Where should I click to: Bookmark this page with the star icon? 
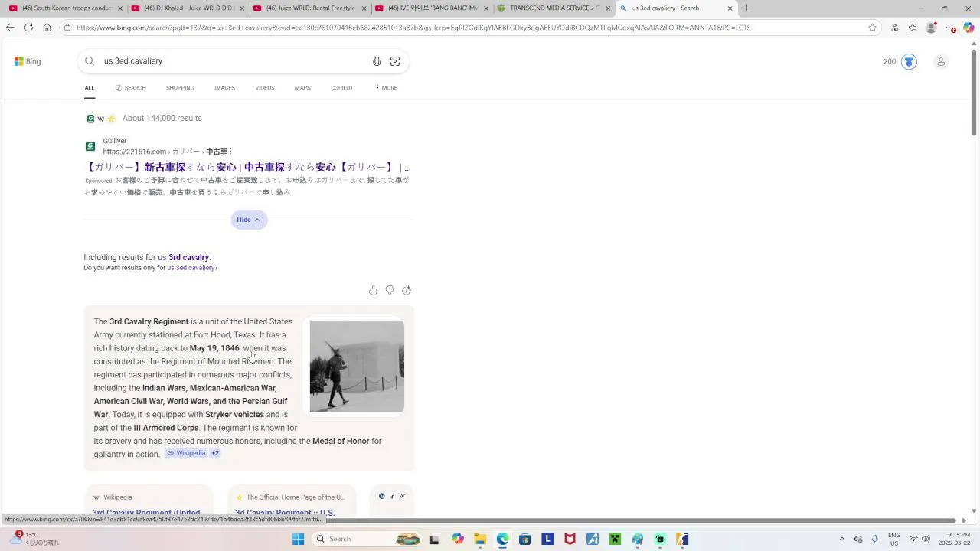click(872, 28)
